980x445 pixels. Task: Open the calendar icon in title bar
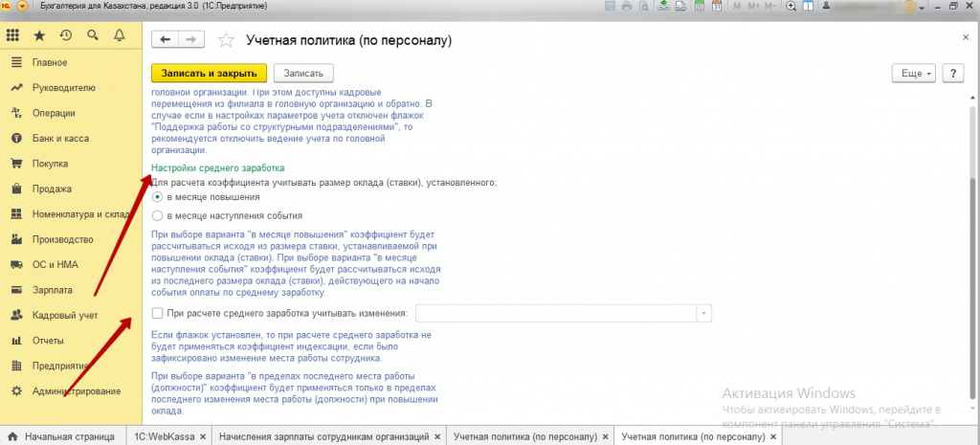[x=717, y=6]
